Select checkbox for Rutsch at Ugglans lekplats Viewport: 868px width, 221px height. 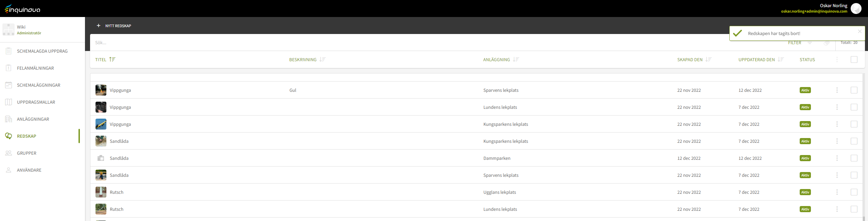point(854,192)
